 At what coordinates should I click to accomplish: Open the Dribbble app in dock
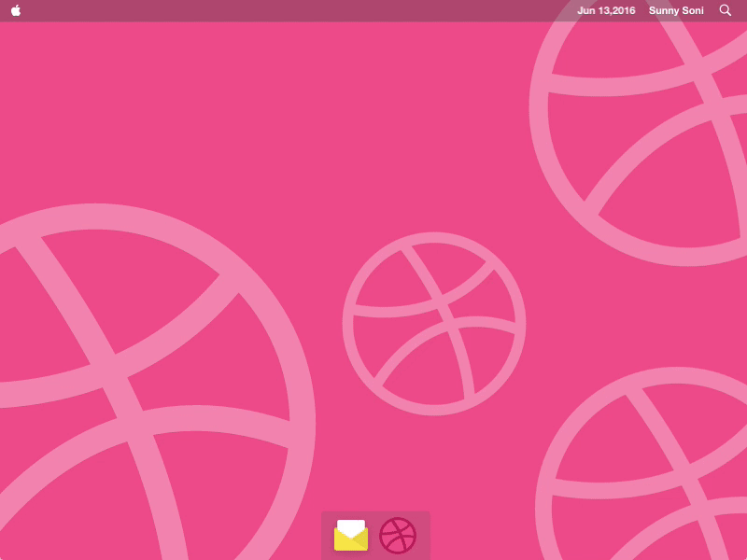tap(398, 536)
